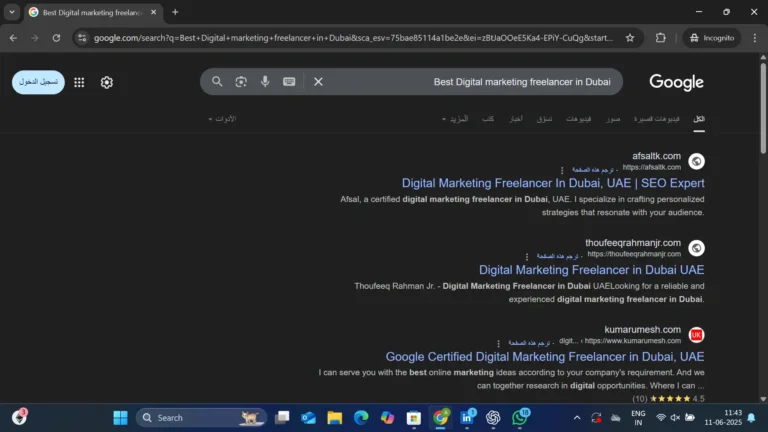
Task: Open more options for thoufeeqrahmanjr.com result
Action: [x=527, y=257]
